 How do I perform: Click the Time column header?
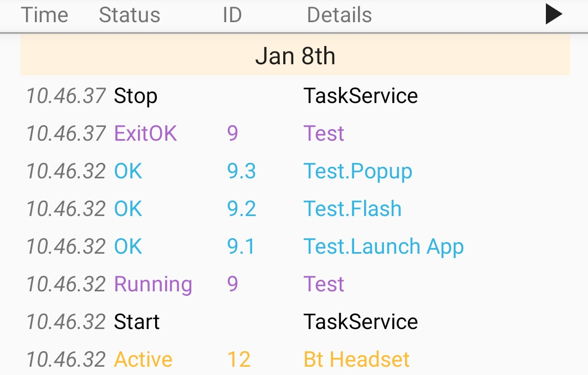[x=44, y=15]
